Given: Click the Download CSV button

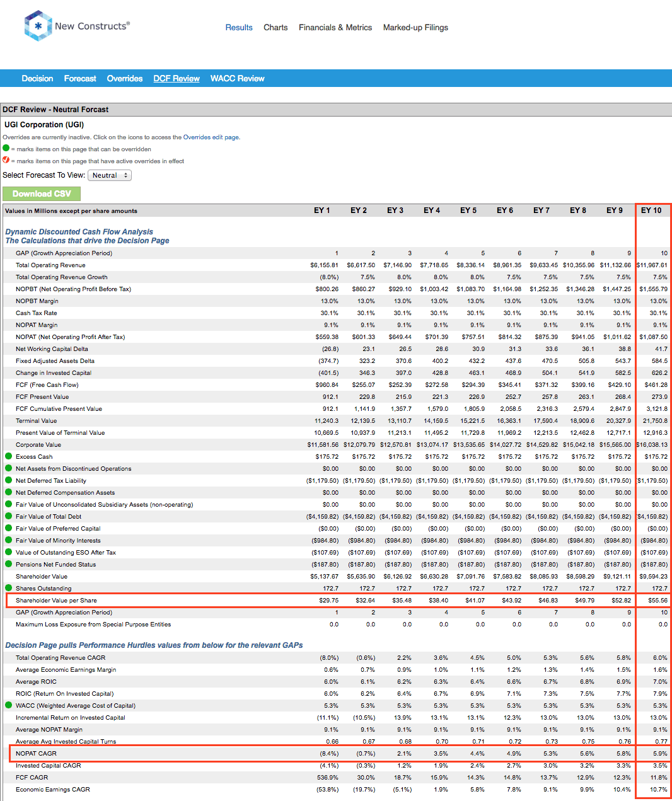Looking at the screenshot, I should [42, 193].
